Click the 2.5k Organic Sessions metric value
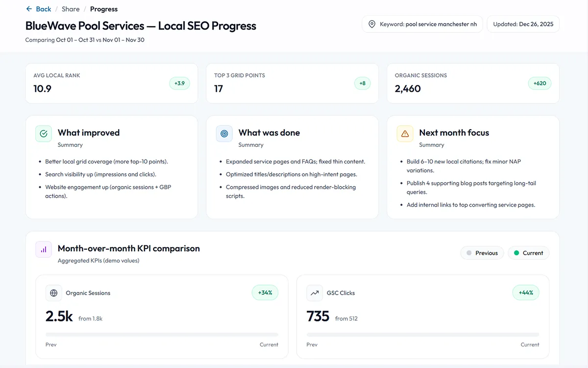The width and height of the screenshot is (588, 368). [59, 316]
